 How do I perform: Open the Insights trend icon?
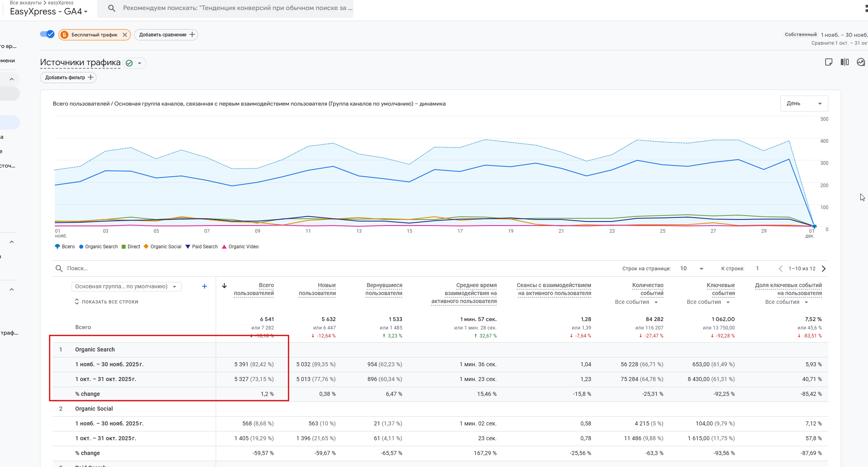click(x=860, y=62)
